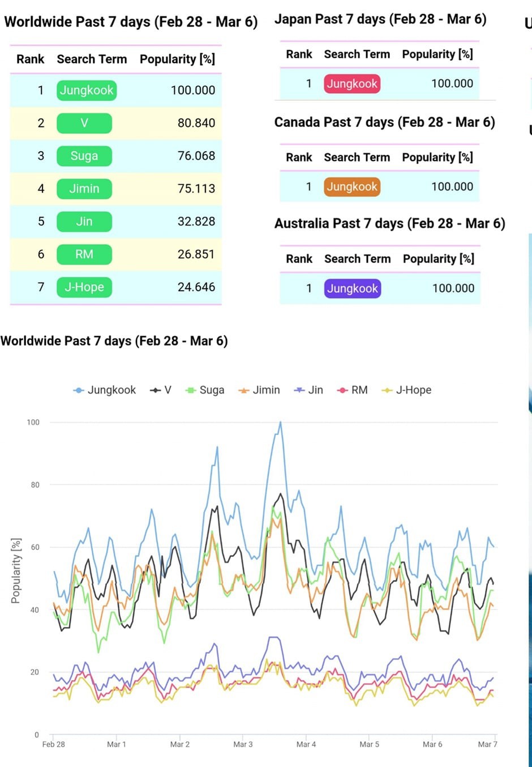Click Popularity [%] header in Worldwide table
Image resolution: width=532 pixels, height=767 pixels.
177,59
